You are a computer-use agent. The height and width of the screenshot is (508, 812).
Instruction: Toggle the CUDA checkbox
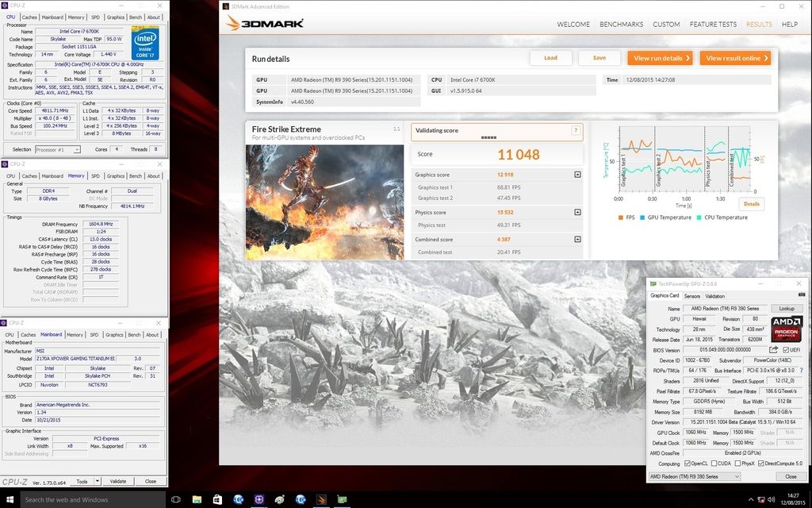point(714,464)
